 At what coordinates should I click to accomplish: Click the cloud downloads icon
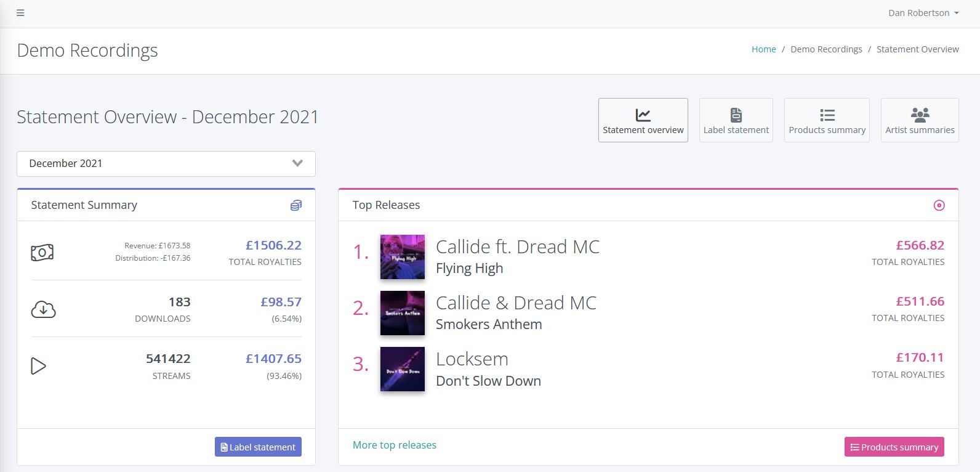click(43, 309)
